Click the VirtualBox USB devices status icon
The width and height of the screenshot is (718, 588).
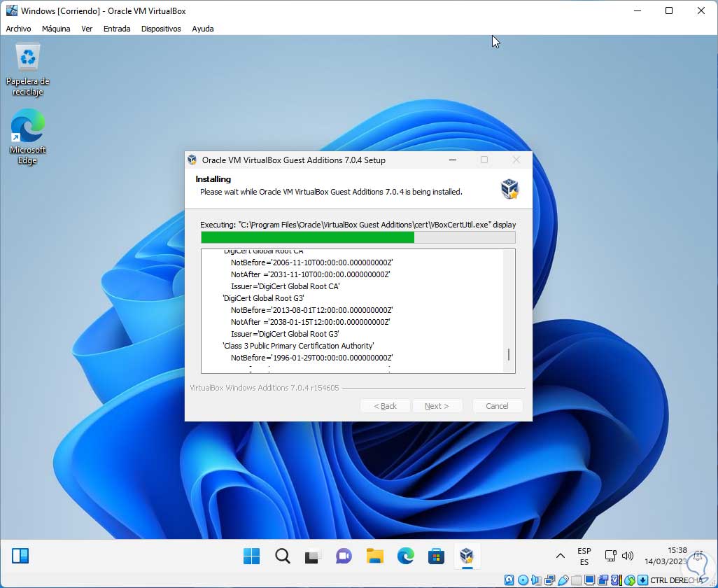pyautogui.click(x=563, y=580)
